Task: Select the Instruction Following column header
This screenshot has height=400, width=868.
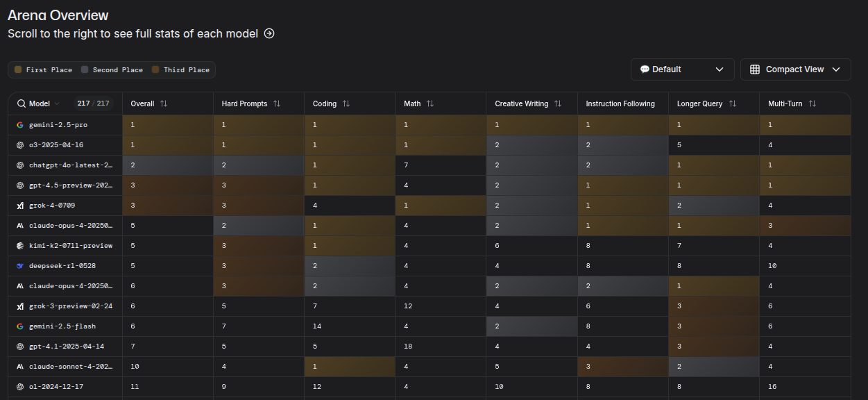Action: [x=620, y=103]
